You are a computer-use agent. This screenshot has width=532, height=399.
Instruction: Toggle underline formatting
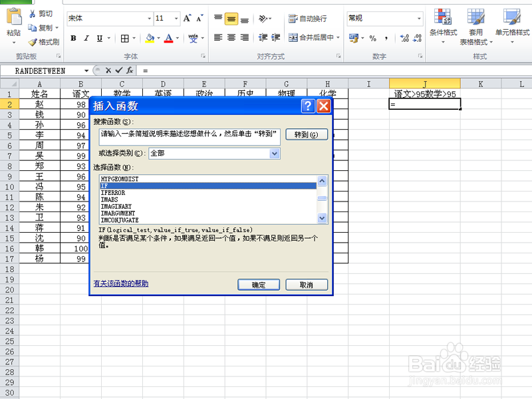click(99, 38)
